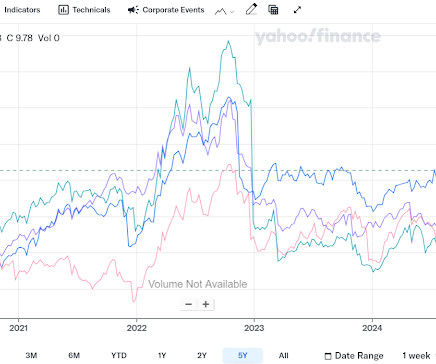Zoom in with the plus button
The image size is (436, 364).
pyautogui.click(x=206, y=304)
